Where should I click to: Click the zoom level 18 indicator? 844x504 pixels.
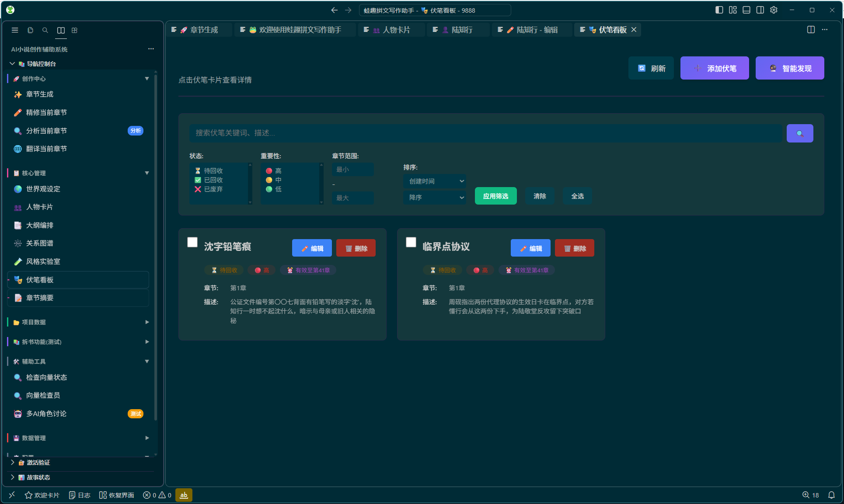[x=810, y=495]
